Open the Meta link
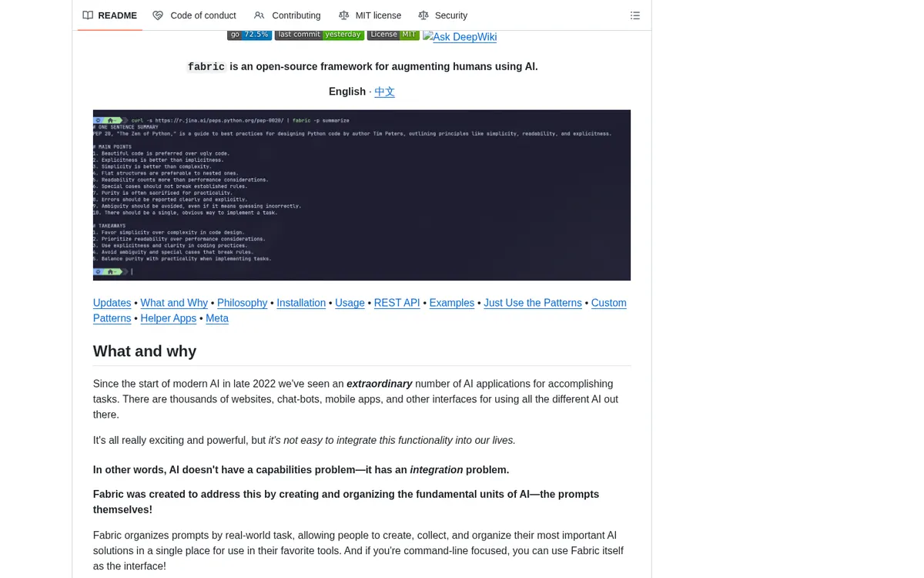This screenshot has height=578, width=924. [x=217, y=318]
